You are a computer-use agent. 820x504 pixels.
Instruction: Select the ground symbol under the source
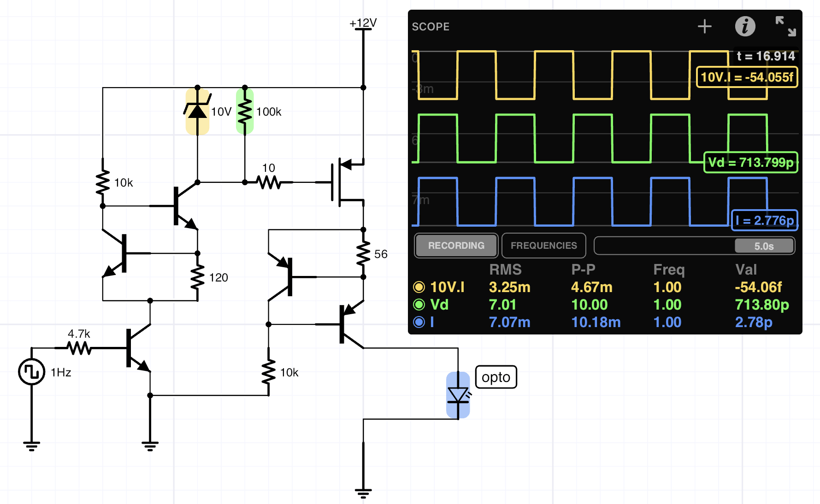pyautogui.click(x=31, y=445)
